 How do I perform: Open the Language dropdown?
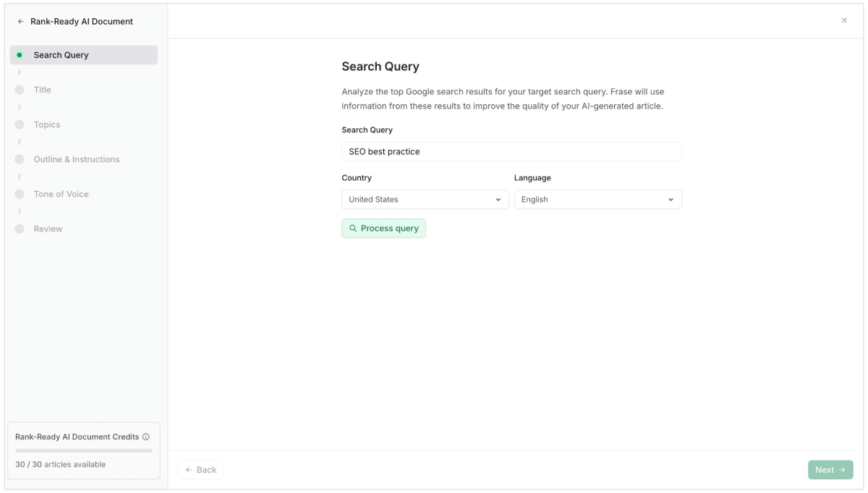[x=597, y=200]
